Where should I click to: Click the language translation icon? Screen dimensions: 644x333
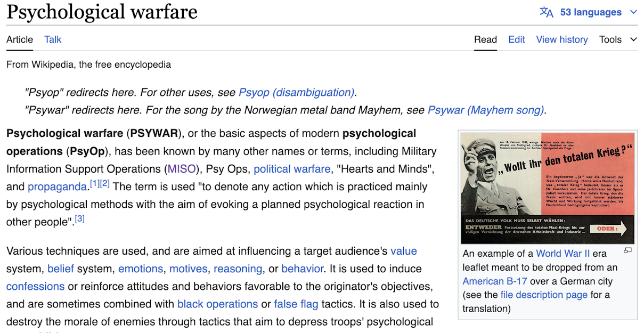(x=547, y=12)
